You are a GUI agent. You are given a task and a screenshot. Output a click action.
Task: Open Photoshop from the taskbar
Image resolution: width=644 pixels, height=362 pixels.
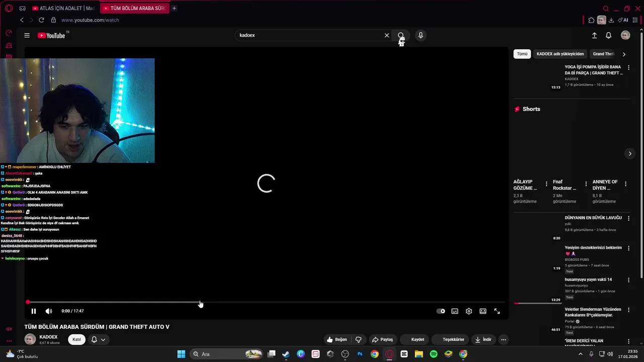[360, 354]
